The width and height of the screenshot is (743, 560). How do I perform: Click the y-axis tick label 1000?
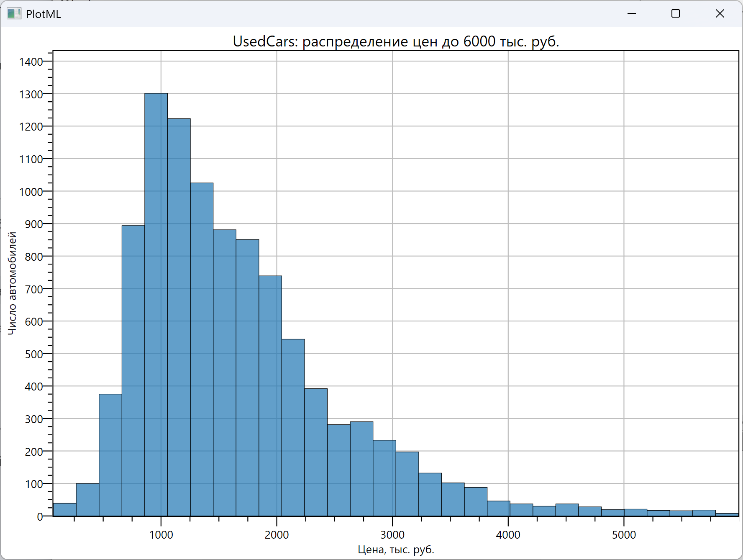click(31, 192)
